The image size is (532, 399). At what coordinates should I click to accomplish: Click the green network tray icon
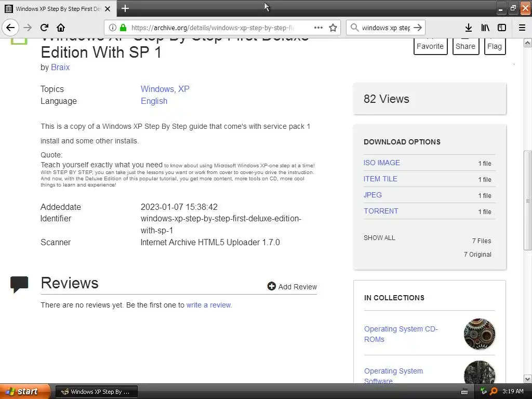point(484,391)
